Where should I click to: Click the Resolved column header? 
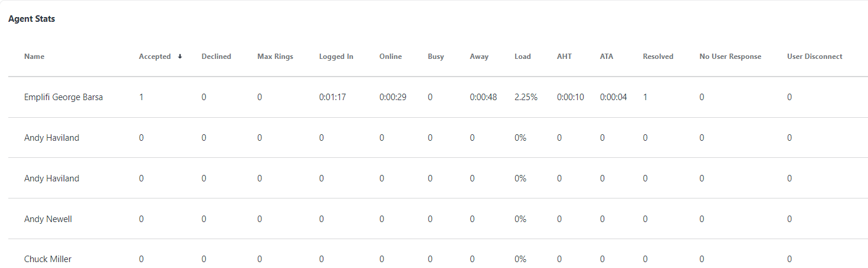[x=658, y=57]
